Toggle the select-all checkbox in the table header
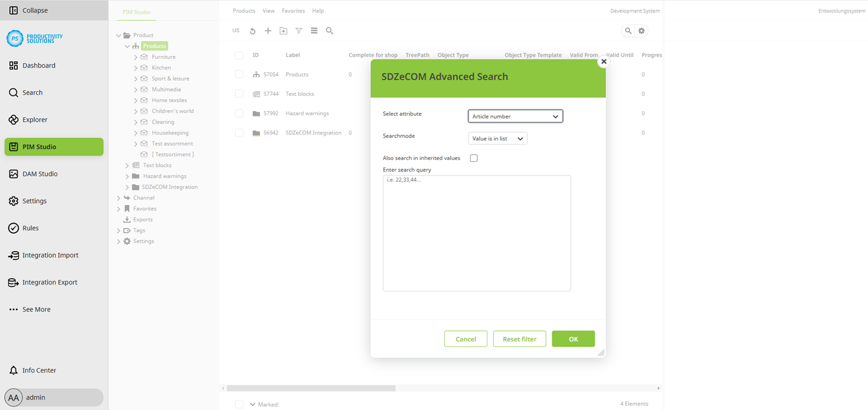868x410 pixels. pos(239,56)
